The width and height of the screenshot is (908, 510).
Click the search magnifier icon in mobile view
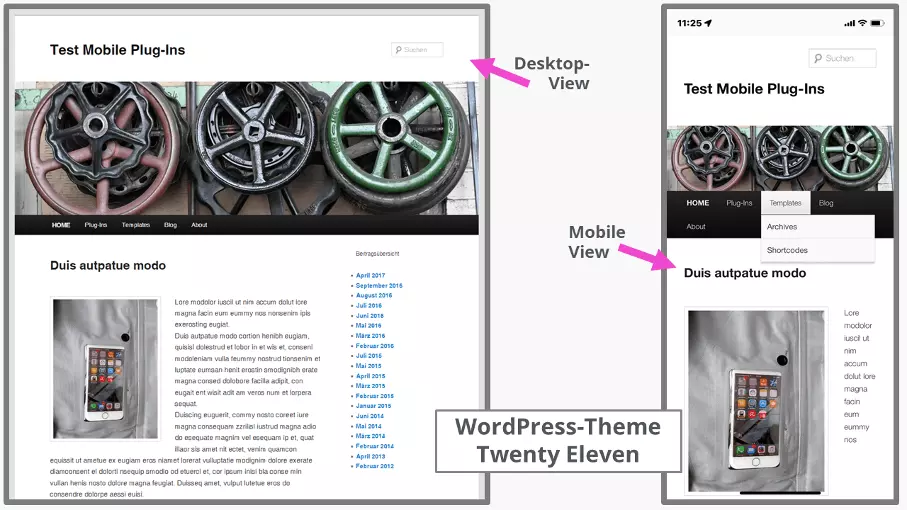pos(819,59)
